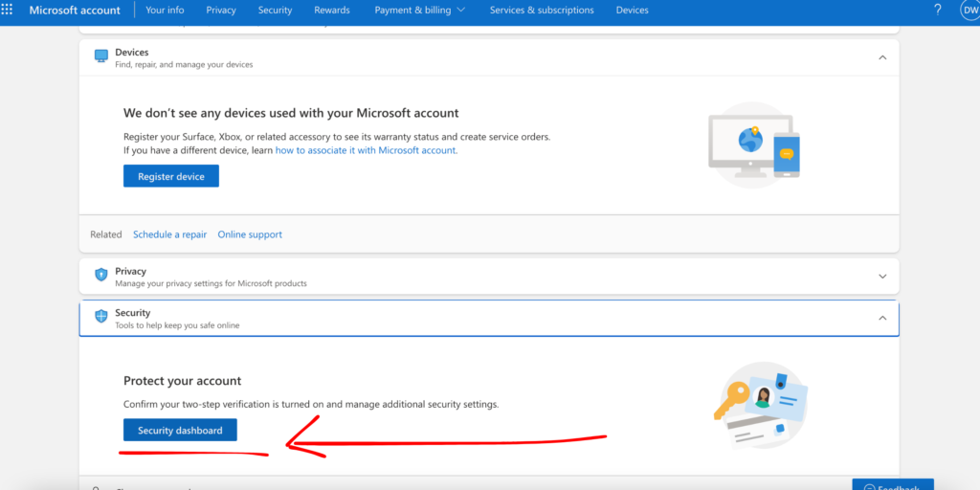The height and width of the screenshot is (490, 980).
Task: Collapse the Devices section chevron
Action: [x=881, y=57]
